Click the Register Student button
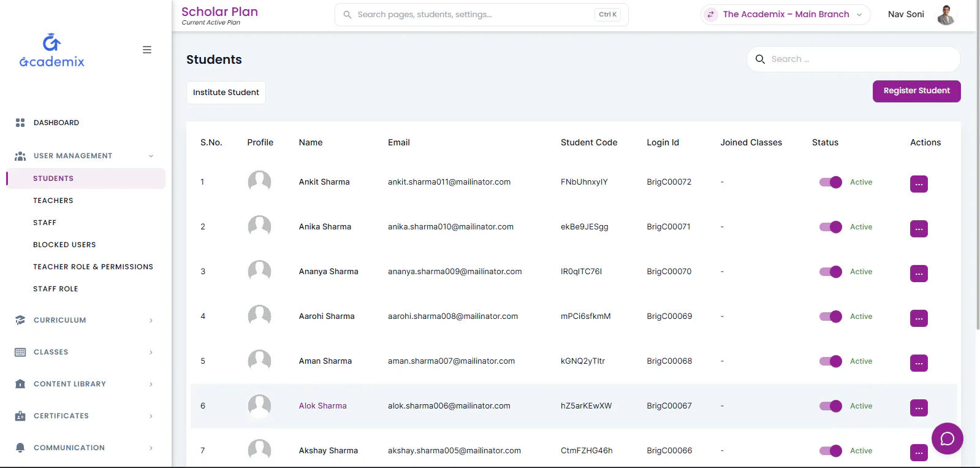 917,91
